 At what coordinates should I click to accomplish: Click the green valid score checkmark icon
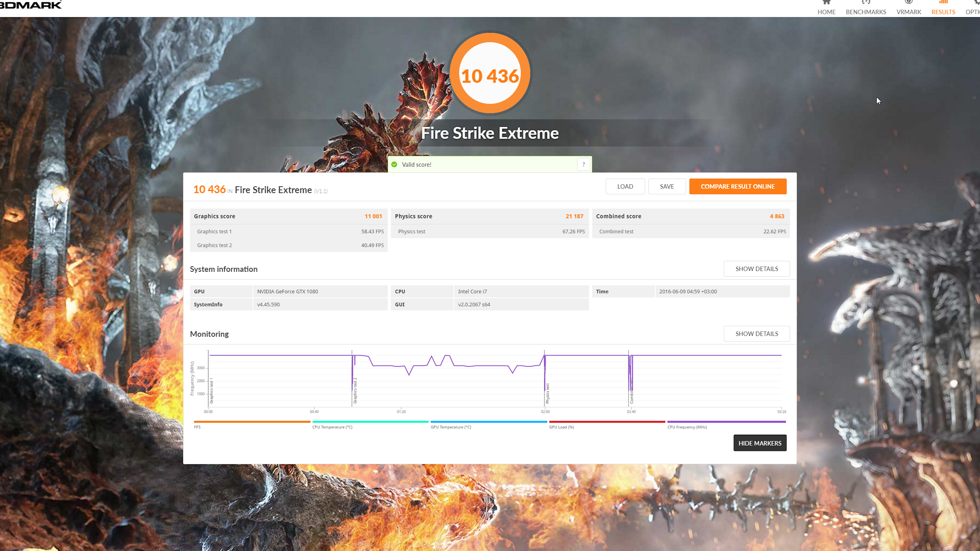[x=394, y=164]
